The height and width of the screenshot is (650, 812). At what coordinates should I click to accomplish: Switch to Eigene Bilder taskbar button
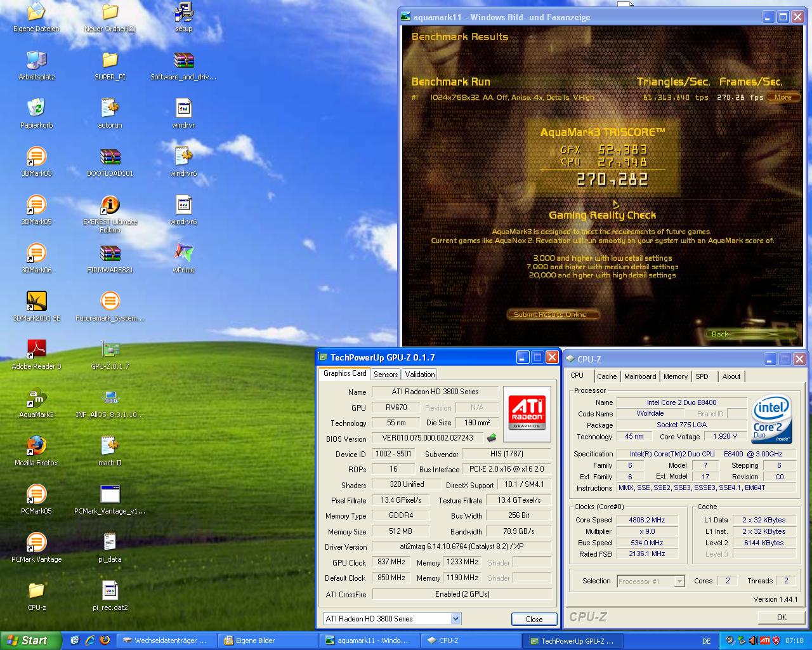(266, 640)
